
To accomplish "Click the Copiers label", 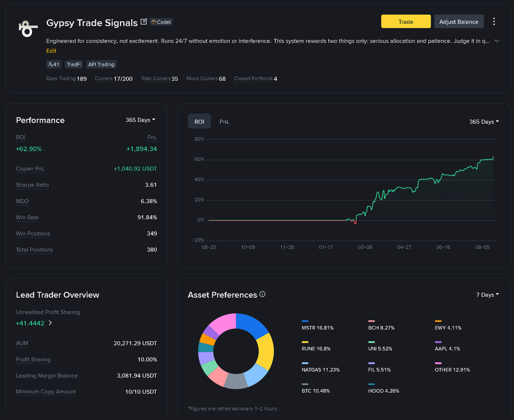I will coord(104,78).
